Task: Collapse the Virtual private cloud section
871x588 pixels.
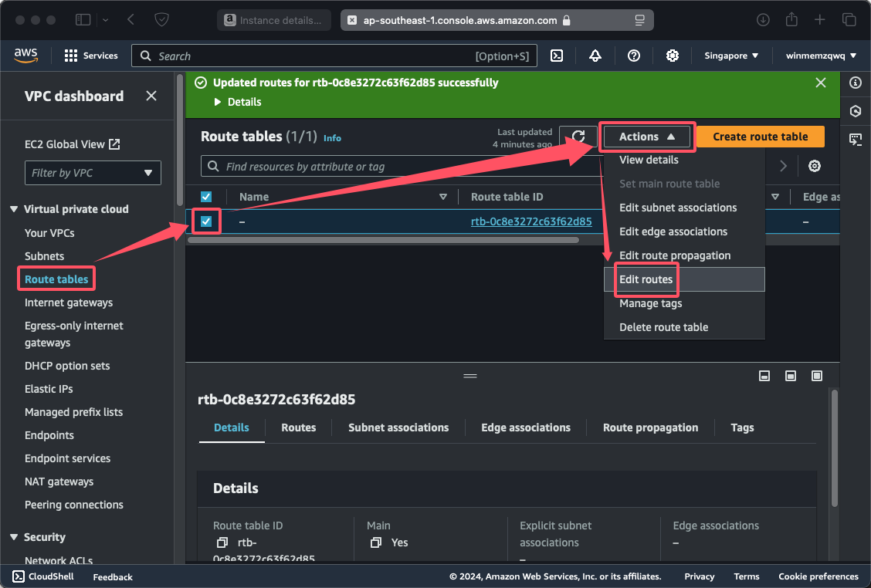Action: coord(14,209)
